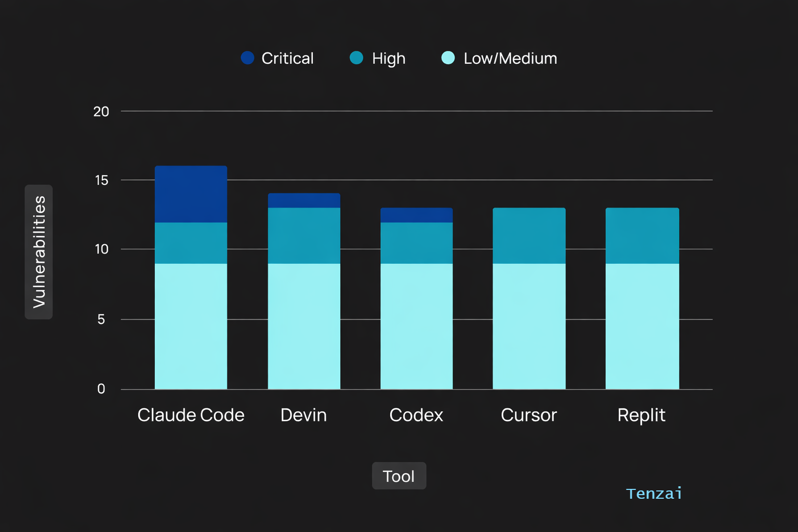
Task: Click the Low/Medium segment of Codex bar
Action: [x=416, y=326]
